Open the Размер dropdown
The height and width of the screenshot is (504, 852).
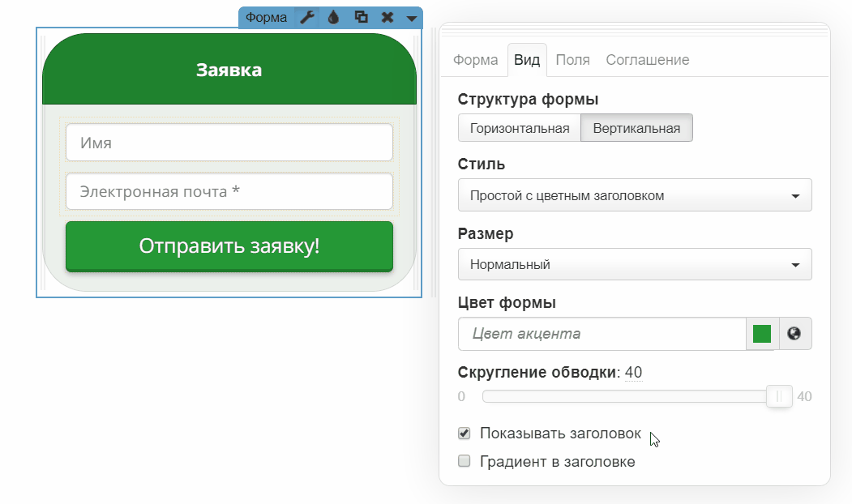(635, 264)
